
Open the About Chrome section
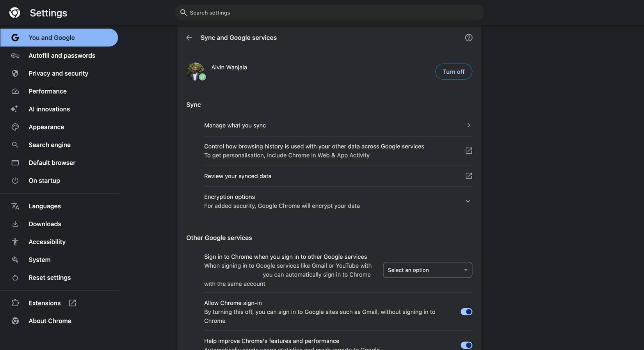click(50, 320)
